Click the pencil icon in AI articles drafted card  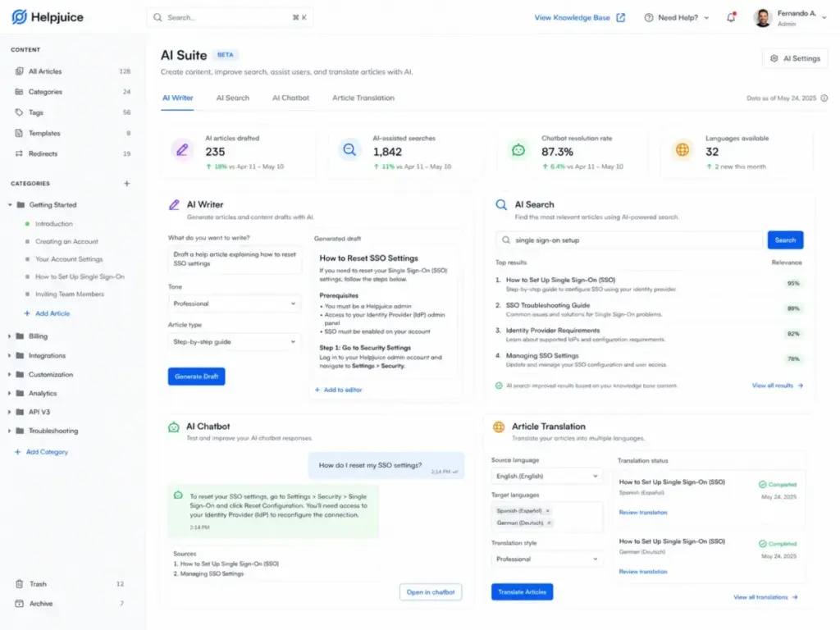point(182,150)
